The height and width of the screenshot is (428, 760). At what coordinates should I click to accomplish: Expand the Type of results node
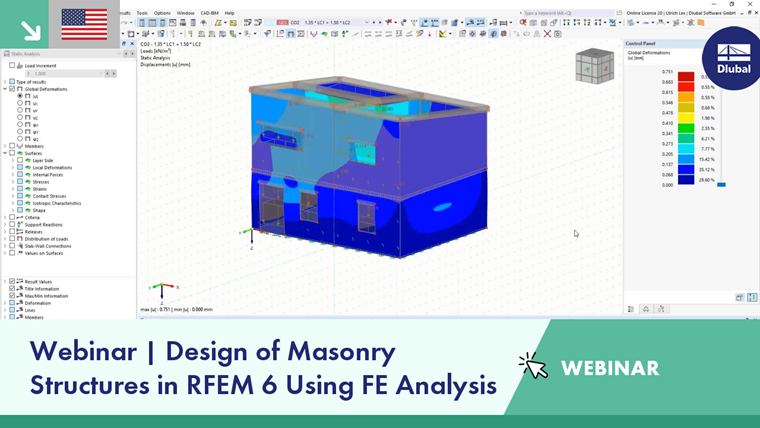[x=5, y=82]
